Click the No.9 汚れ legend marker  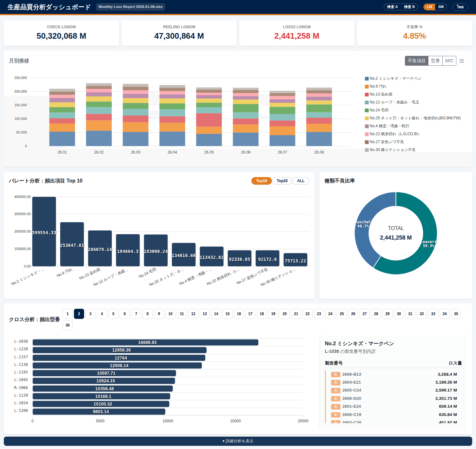coord(367,86)
